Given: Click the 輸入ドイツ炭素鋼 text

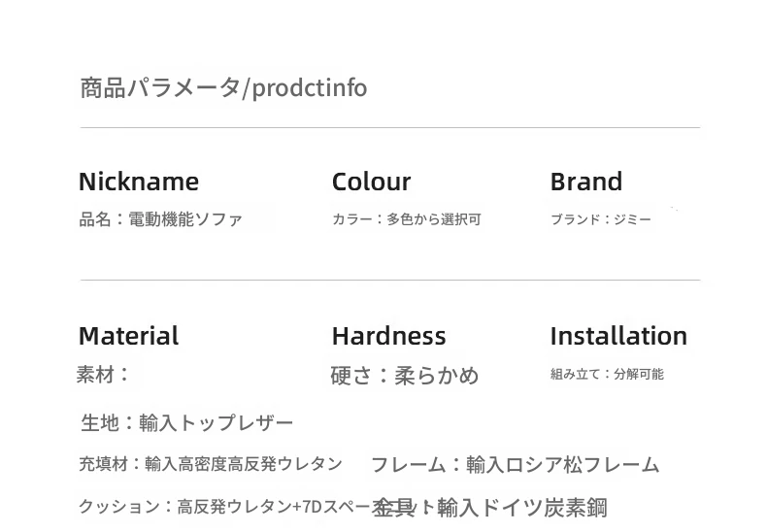Looking at the screenshot, I should click(522, 507).
